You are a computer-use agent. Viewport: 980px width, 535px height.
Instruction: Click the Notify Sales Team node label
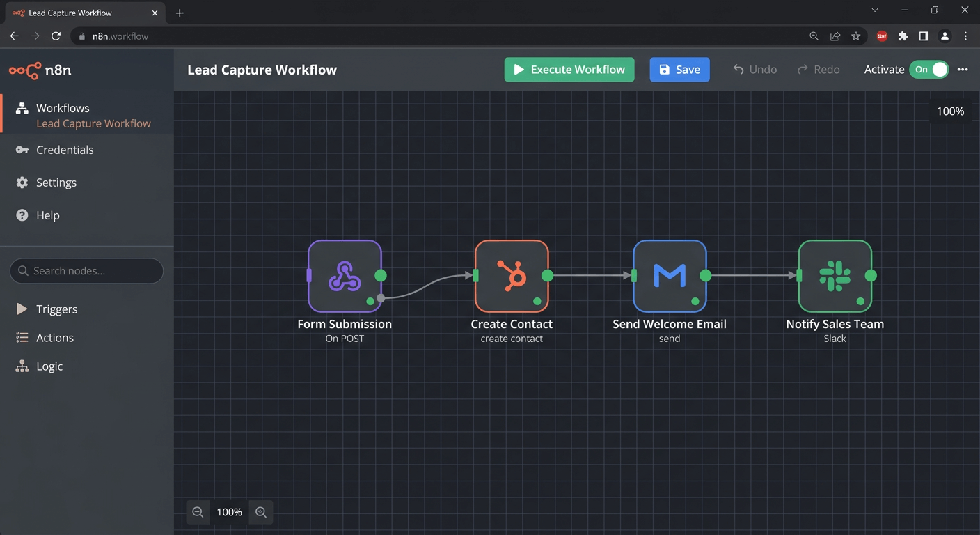(835, 324)
